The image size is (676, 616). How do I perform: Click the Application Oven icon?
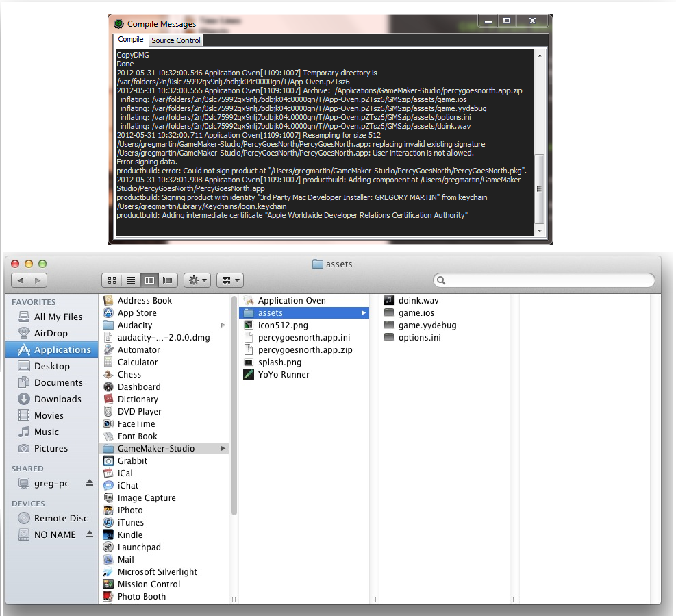[249, 300]
